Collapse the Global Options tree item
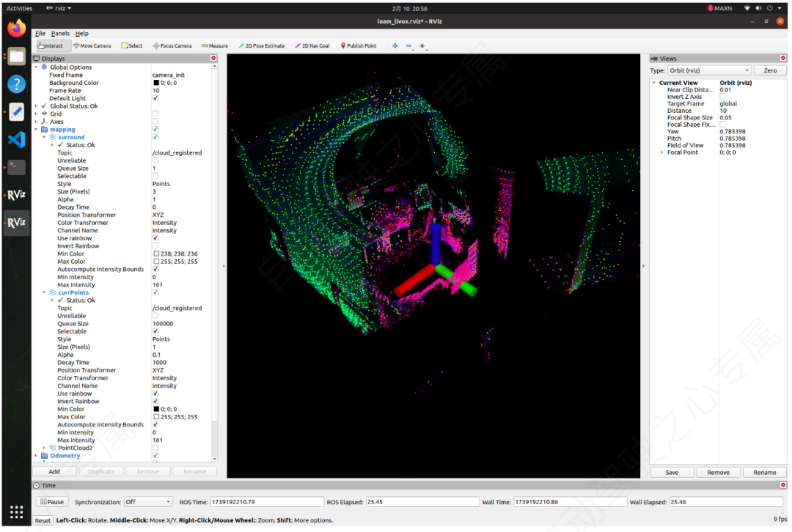792x532 pixels. [37, 67]
